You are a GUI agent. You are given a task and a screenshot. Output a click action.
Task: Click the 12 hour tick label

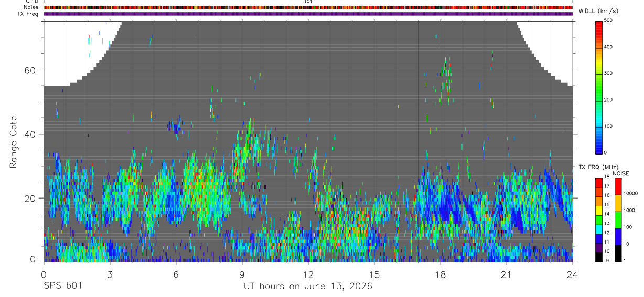(x=308, y=274)
